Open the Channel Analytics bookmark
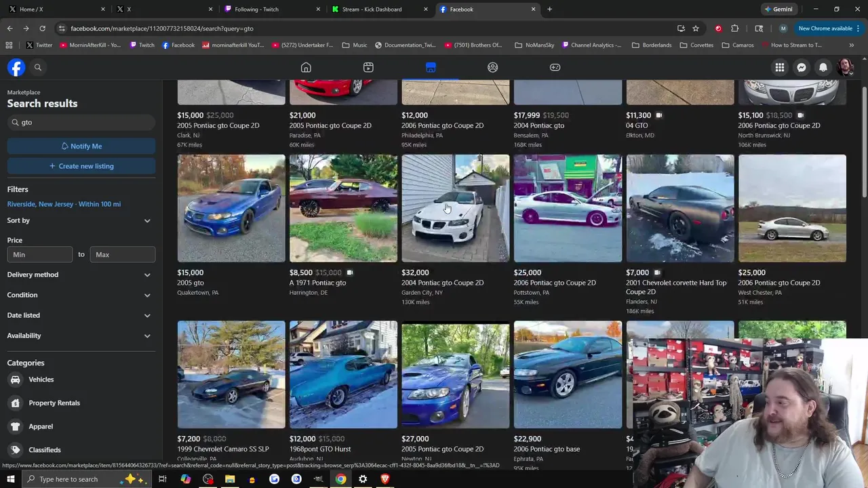 coord(591,45)
